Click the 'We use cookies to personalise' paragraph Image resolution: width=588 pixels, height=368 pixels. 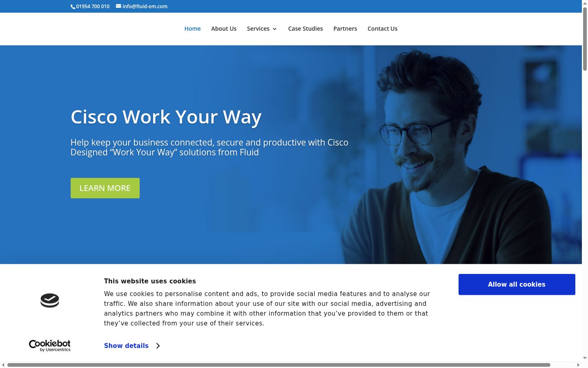[267, 309]
